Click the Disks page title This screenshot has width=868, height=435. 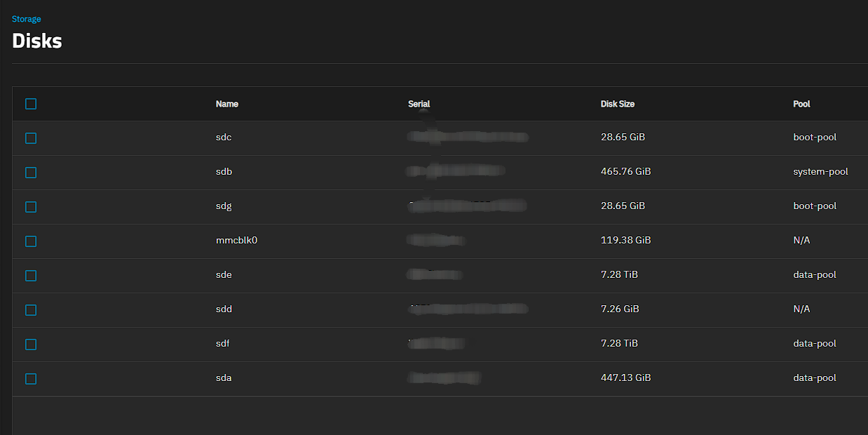click(36, 41)
